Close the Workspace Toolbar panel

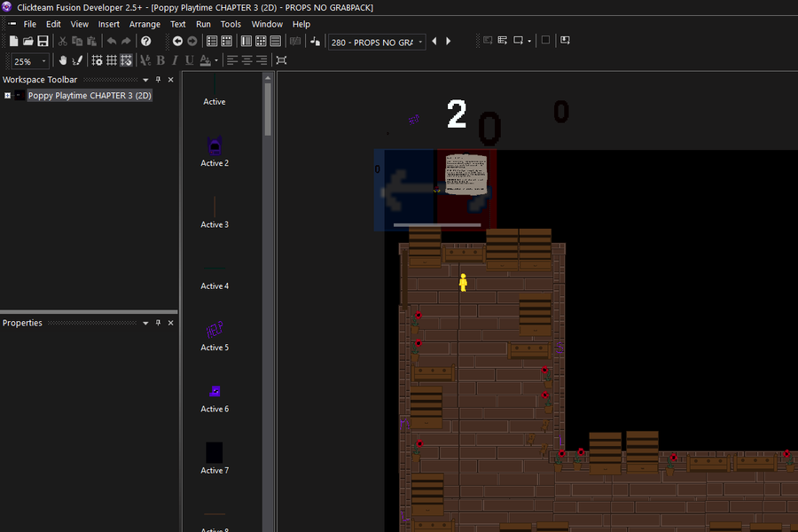(171, 80)
